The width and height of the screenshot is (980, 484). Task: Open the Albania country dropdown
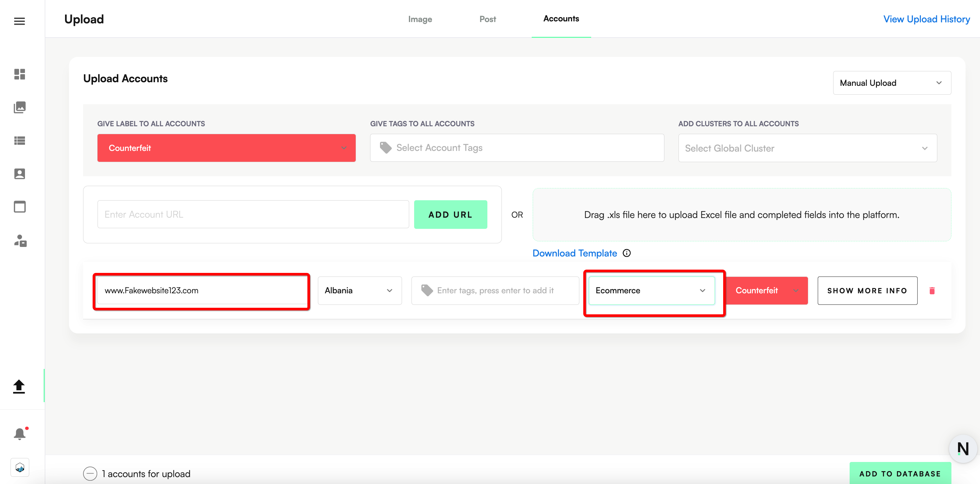(359, 291)
